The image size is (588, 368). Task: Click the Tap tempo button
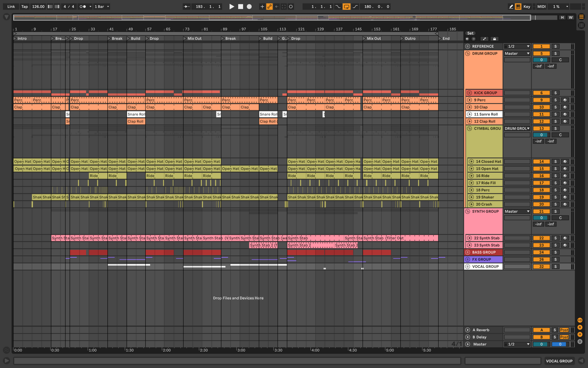tap(24, 7)
